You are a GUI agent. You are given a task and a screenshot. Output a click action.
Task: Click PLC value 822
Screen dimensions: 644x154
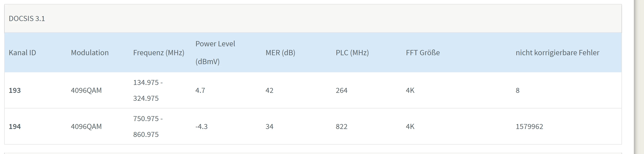pos(342,127)
